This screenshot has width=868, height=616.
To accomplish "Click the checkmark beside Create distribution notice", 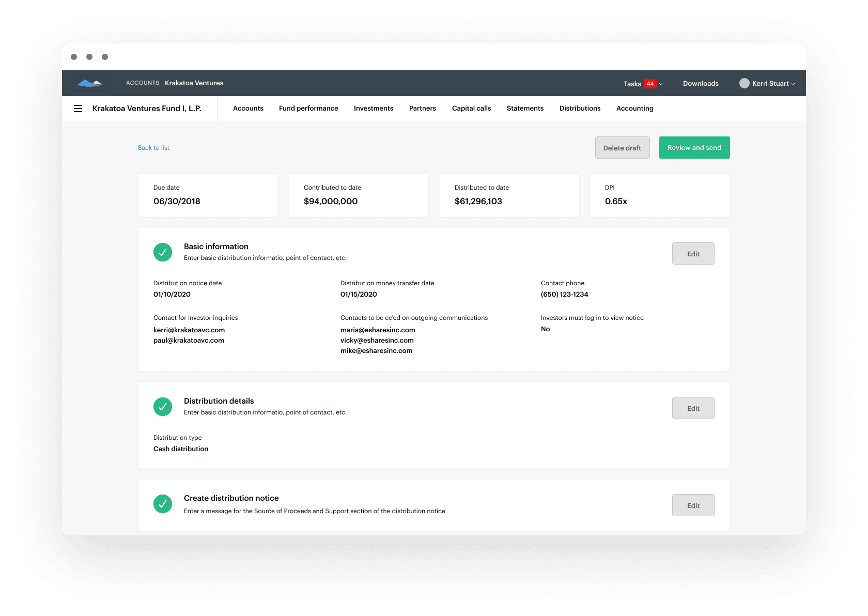I will [163, 504].
